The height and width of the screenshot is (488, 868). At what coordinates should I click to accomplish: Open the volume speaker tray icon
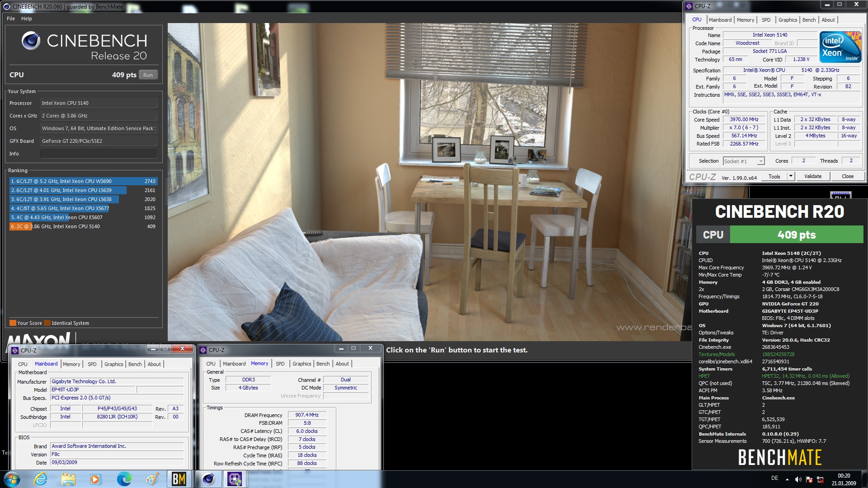[x=798, y=479]
